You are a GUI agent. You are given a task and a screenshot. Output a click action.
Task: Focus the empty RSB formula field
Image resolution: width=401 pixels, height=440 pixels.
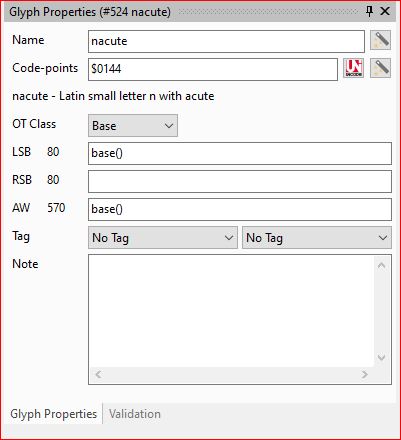240,181
